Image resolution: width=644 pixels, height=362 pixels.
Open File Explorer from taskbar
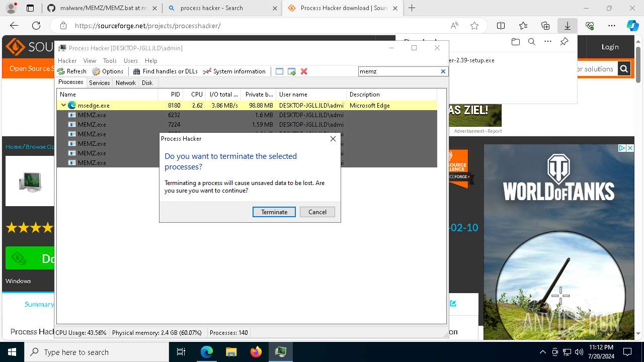click(x=231, y=352)
